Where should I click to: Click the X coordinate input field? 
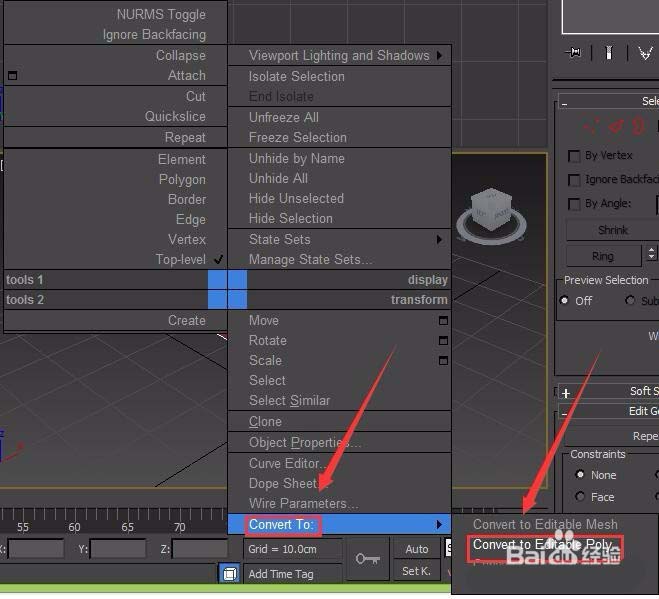point(36,549)
